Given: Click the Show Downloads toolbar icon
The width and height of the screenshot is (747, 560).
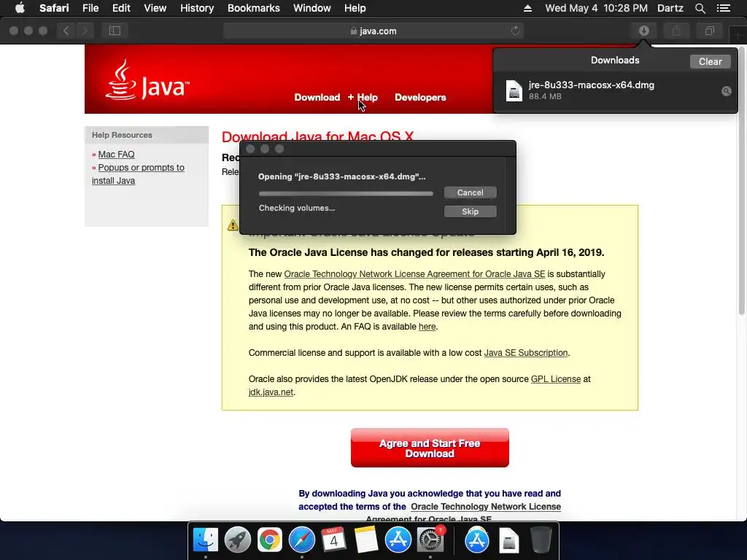Looking at the screenshot, I should coord(644,31).
